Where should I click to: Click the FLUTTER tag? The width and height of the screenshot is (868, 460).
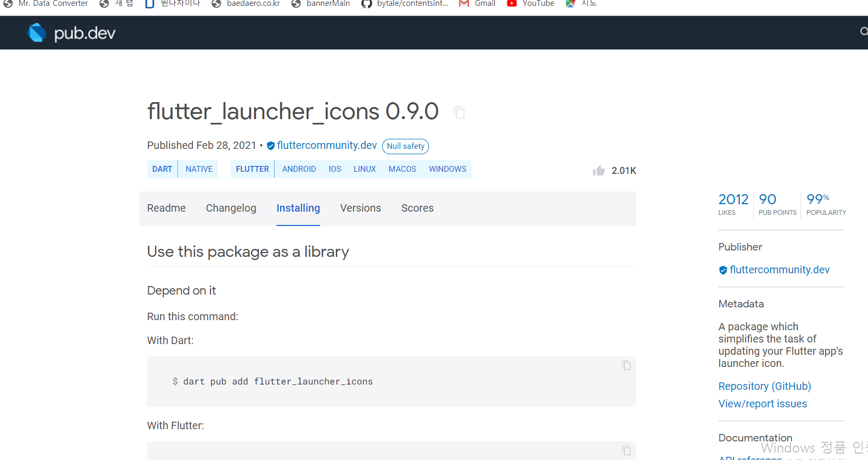(252, 169)
